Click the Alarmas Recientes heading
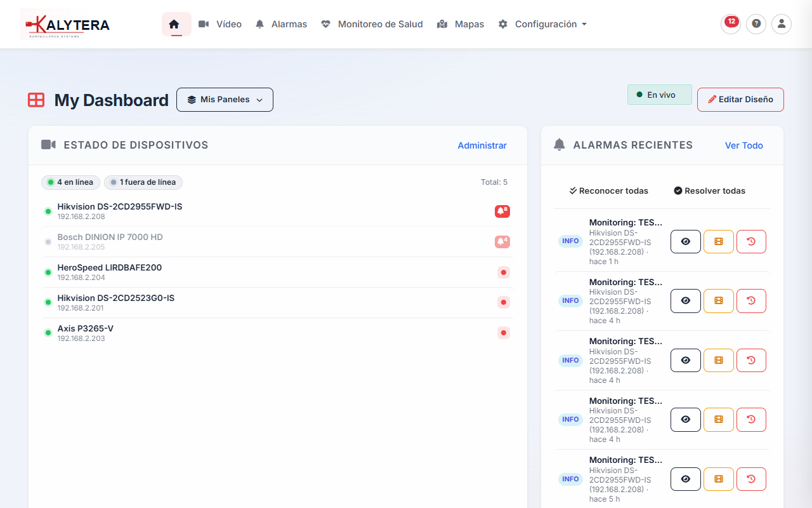This screenshot has width=812, height=508. click(x=633, y=145)
